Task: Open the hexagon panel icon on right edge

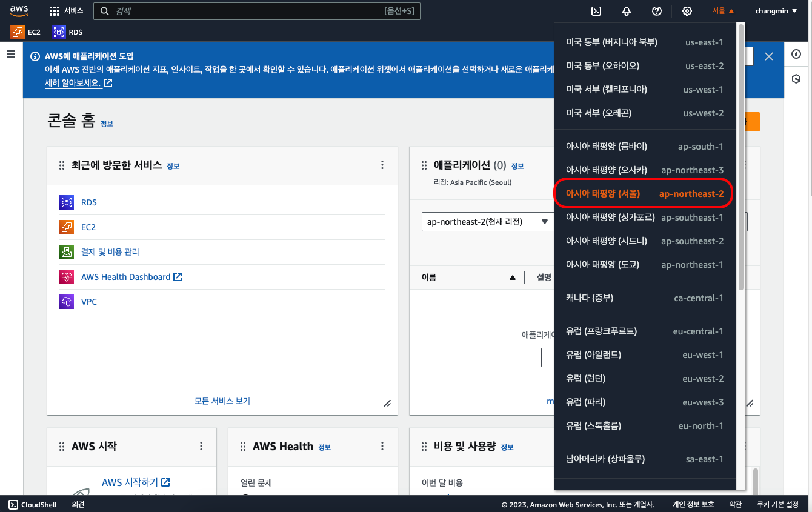Action: (x=796, y=79)
